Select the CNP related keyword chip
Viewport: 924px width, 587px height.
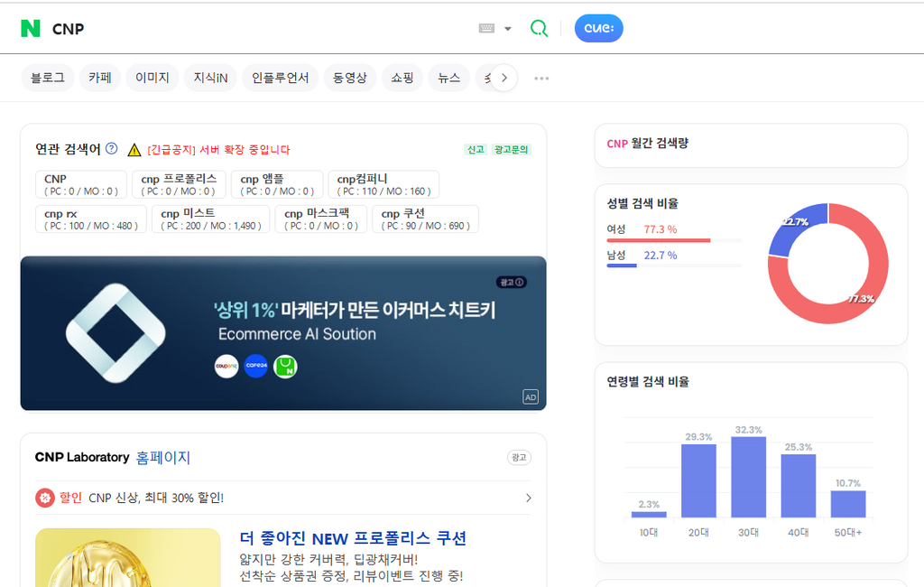tap(81, 184)
